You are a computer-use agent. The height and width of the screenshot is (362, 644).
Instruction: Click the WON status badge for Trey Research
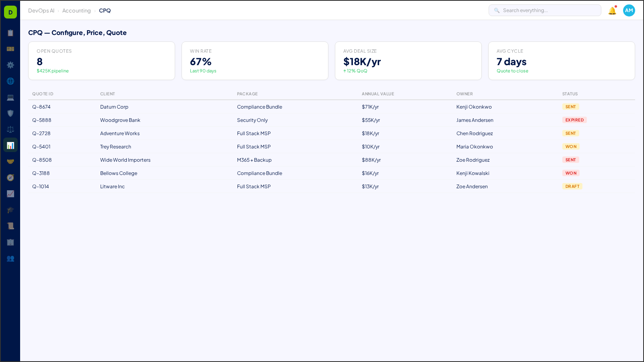(571, 146)
